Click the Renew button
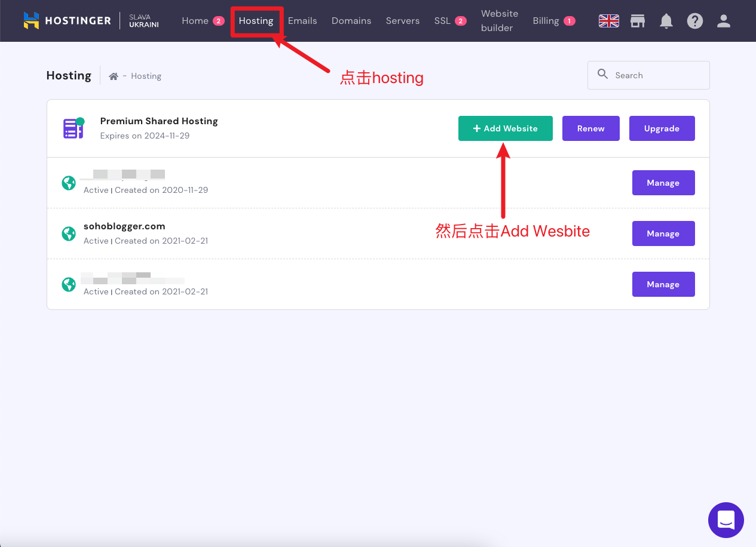The height and width of the screenshot is (547, 756). [591, 128]
